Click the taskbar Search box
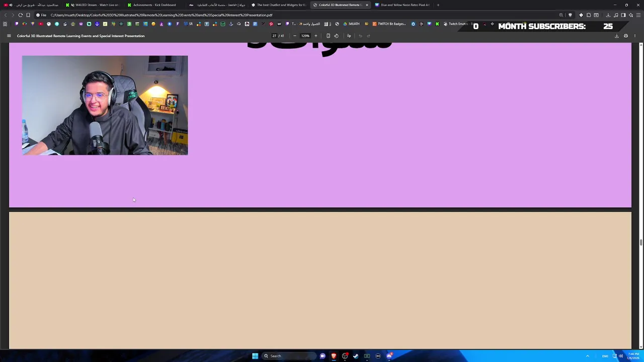The height and width of the screenshot is (362, 644). point(289,356)
